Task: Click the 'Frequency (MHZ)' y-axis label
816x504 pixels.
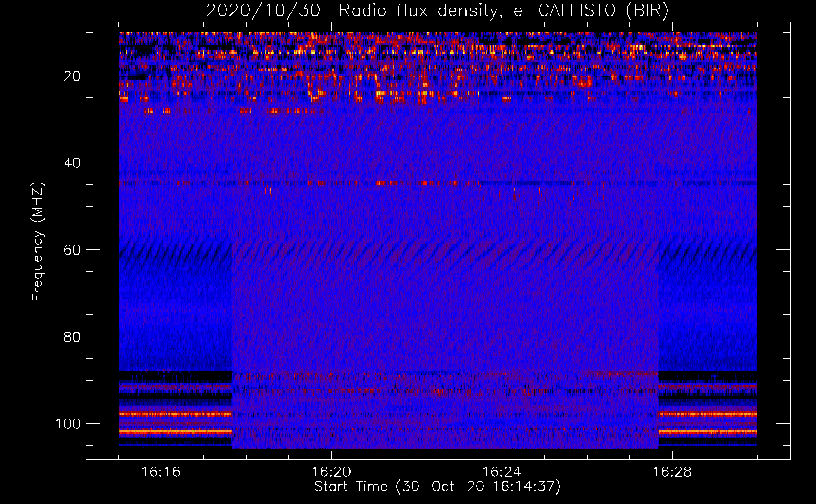Action: tap(38, 241)
